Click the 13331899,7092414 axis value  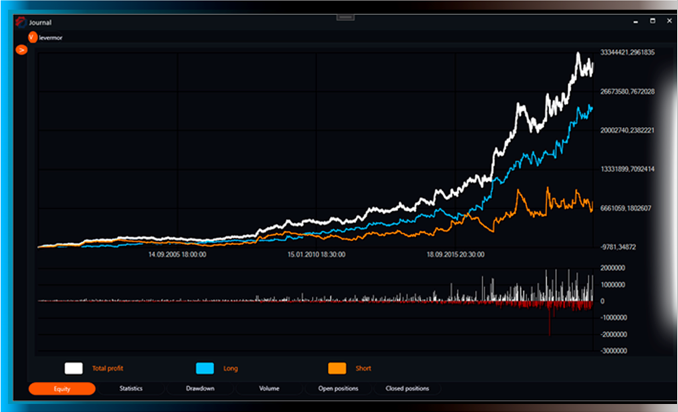point(627,169)
